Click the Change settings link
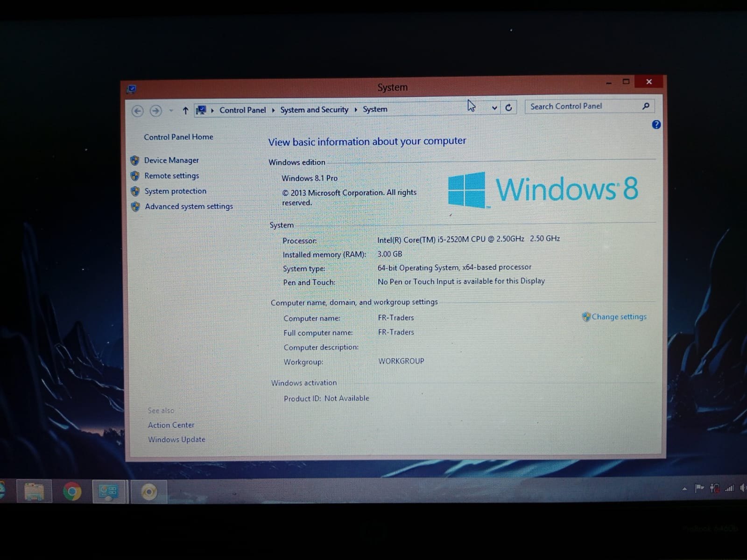 (x=619, y=316)
